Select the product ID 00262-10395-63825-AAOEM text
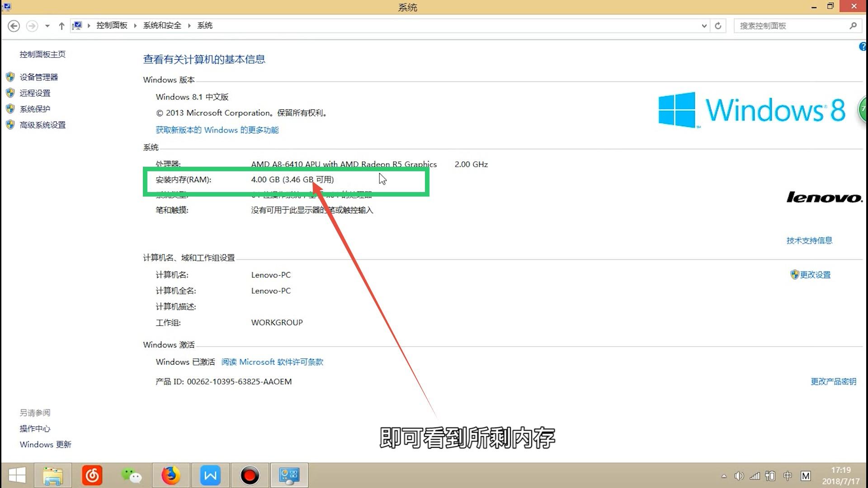Viewport: 868px width, 488px height. [x=239, y=382]
